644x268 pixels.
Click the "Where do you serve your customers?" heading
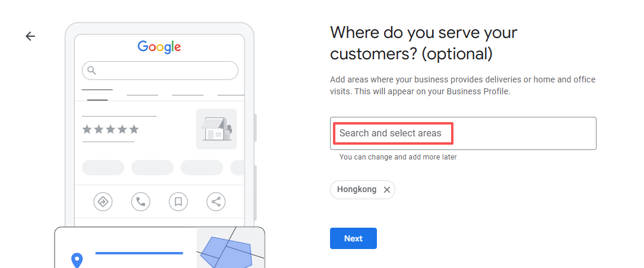(423, 43)
